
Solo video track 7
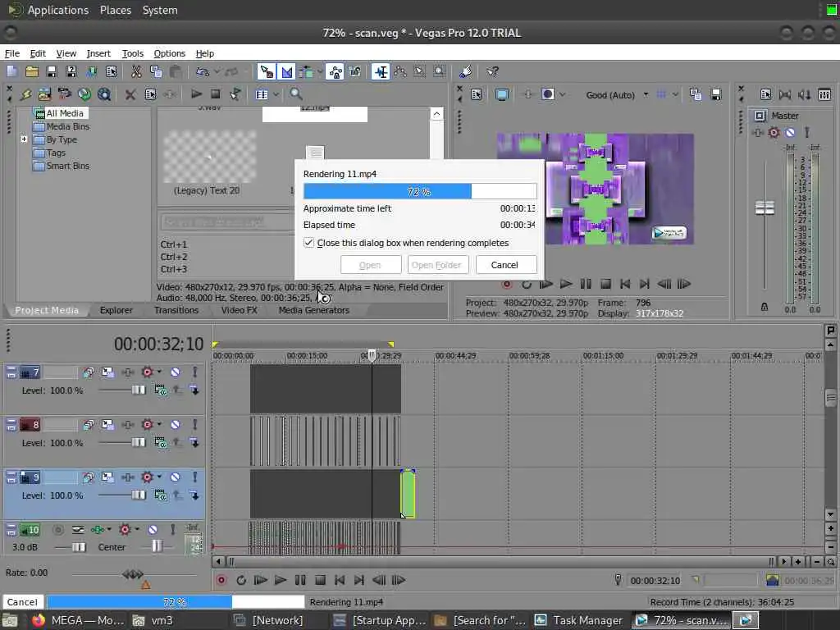coord(195,372)
